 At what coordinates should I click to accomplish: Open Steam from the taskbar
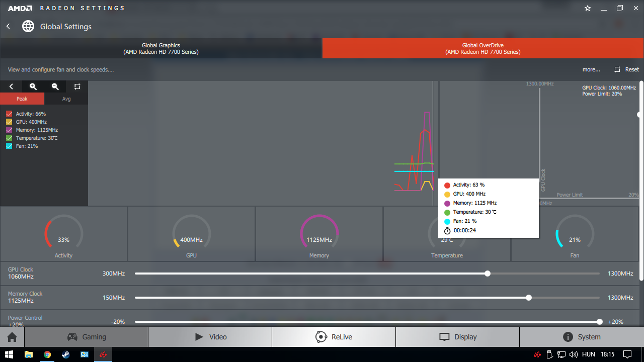point(65,354)
